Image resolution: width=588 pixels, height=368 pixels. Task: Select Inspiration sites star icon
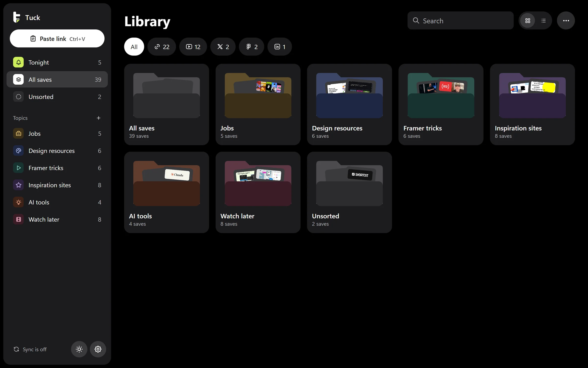coord(18,185)
